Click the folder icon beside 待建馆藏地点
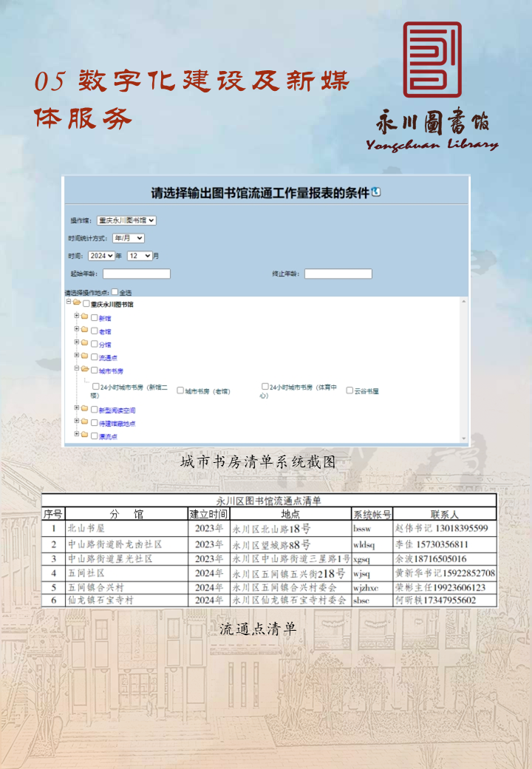532x769 pixels. (85, 421)
